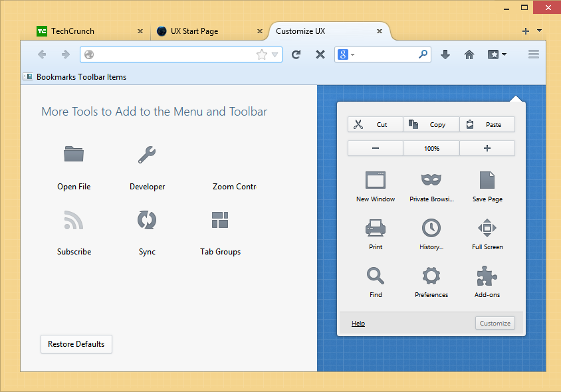Click the Downloads arrow in toolbar
The width and height of the screenshot is (561, 392).
445,54
